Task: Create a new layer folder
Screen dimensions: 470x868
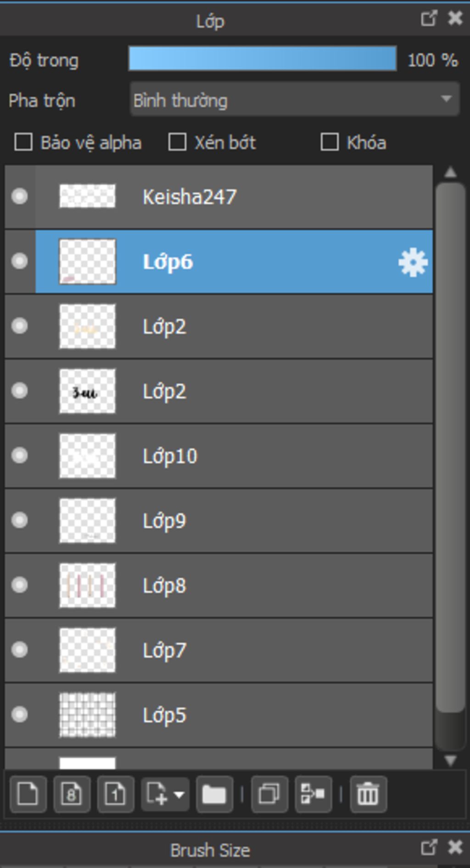Action: 214,794
